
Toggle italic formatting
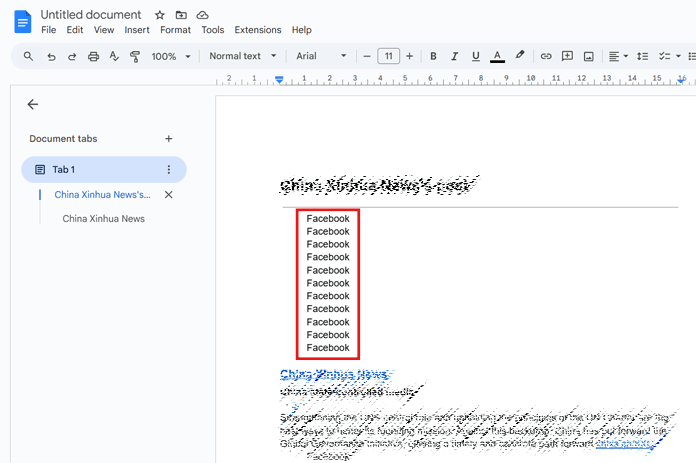coord(455,56)
